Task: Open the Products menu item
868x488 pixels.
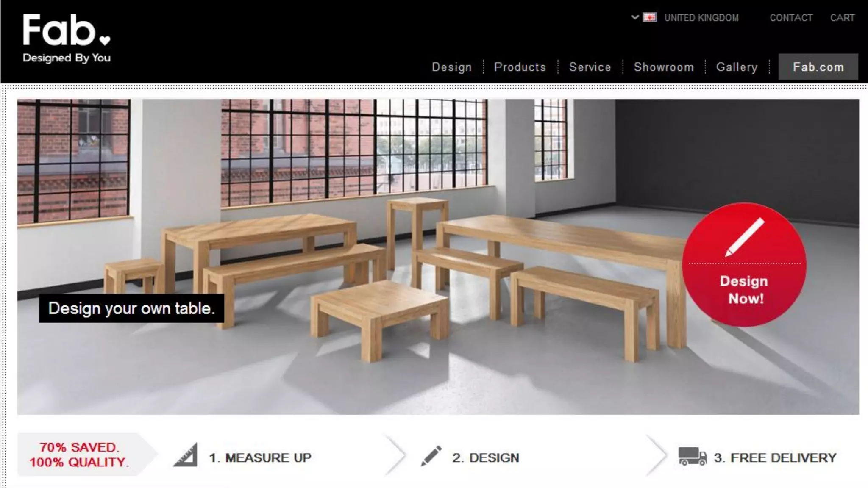Action: (520, 67)
